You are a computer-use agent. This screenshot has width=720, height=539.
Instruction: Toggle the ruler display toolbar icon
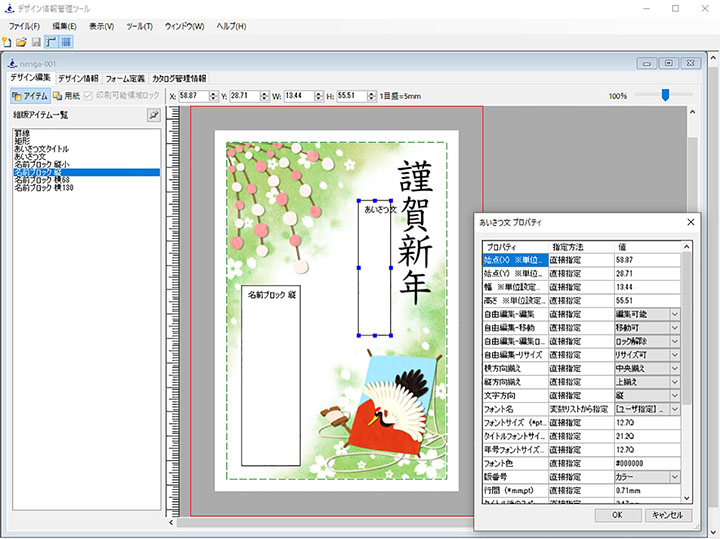(x=51, y=42)
